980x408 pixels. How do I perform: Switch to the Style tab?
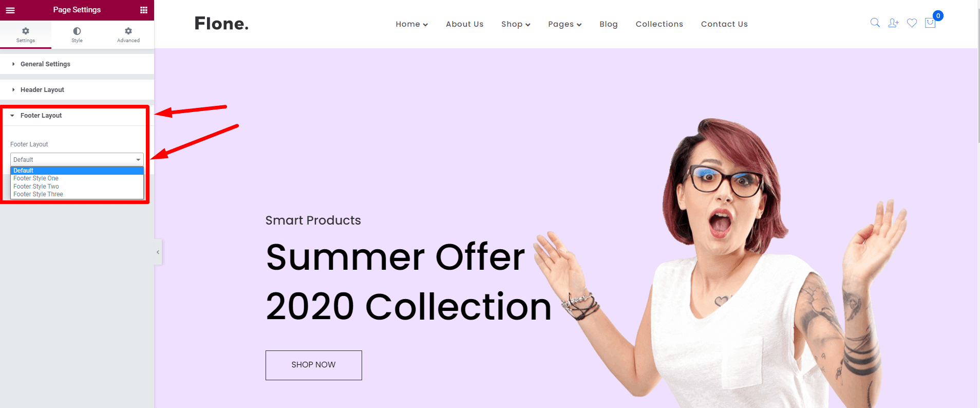[77, 35]
